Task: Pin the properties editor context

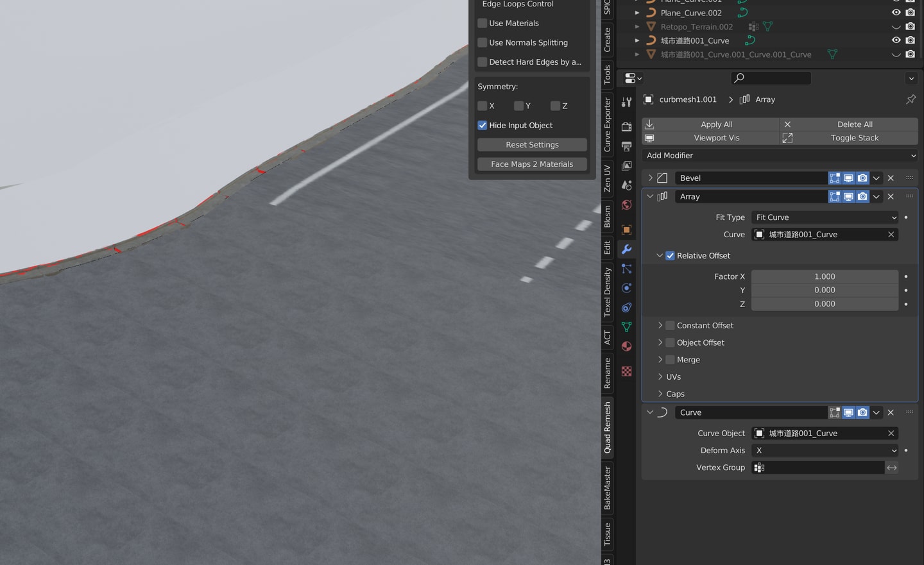Action: point(911,99)
